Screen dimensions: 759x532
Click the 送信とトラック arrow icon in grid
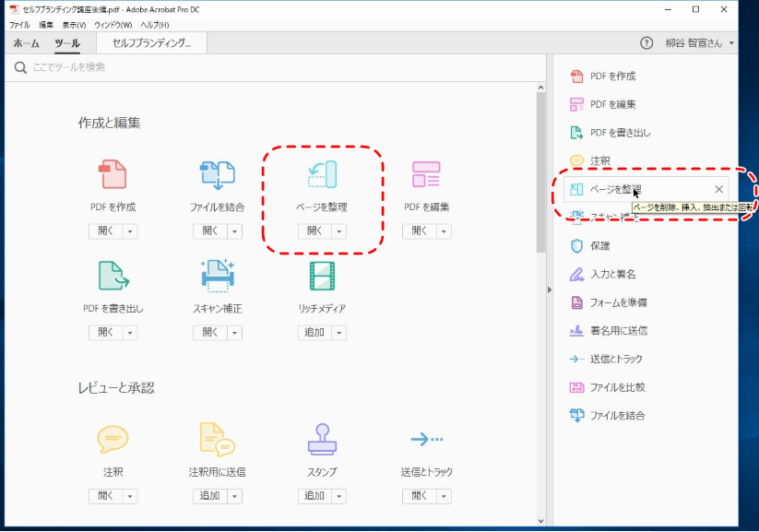pyautogui.click(x=426, y=439)
